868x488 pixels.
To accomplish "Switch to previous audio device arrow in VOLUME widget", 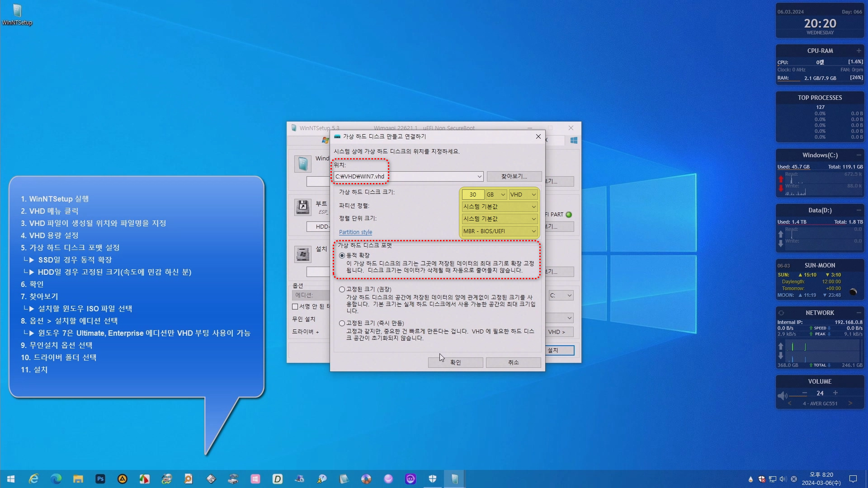I will pyautogui.click(x=790, y=403).
